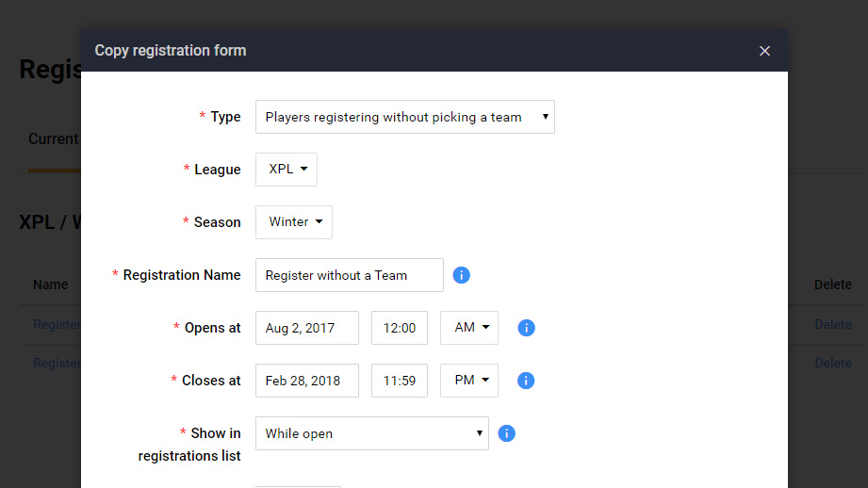Click the second Delete link in table
Viewport: 868px width, 488px height.
point(833,363)
